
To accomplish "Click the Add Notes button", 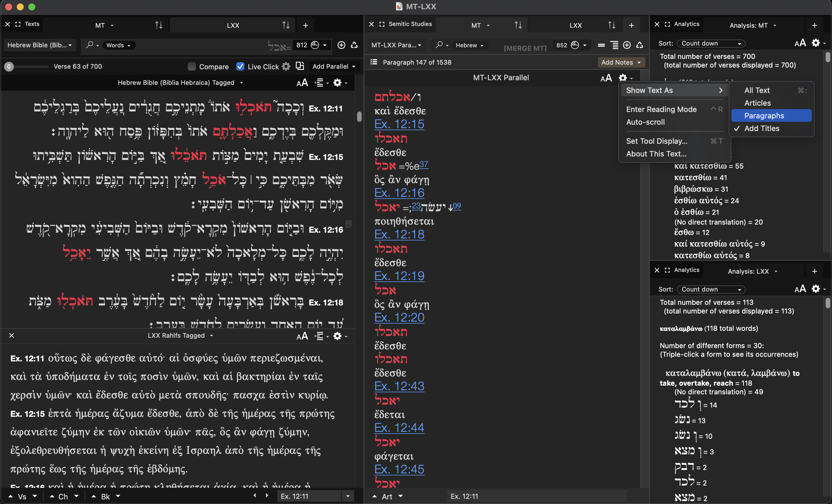I will [621, 62].
